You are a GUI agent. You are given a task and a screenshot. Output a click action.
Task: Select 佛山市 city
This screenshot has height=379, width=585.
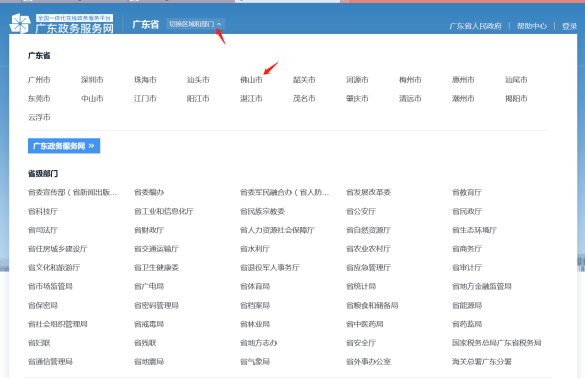pyautogui.click(x=251, y=80)
